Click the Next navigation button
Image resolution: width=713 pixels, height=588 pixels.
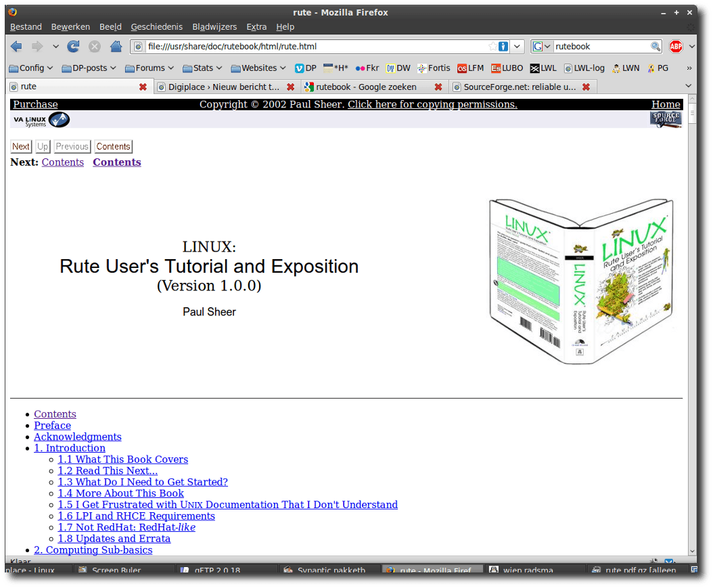21,146
